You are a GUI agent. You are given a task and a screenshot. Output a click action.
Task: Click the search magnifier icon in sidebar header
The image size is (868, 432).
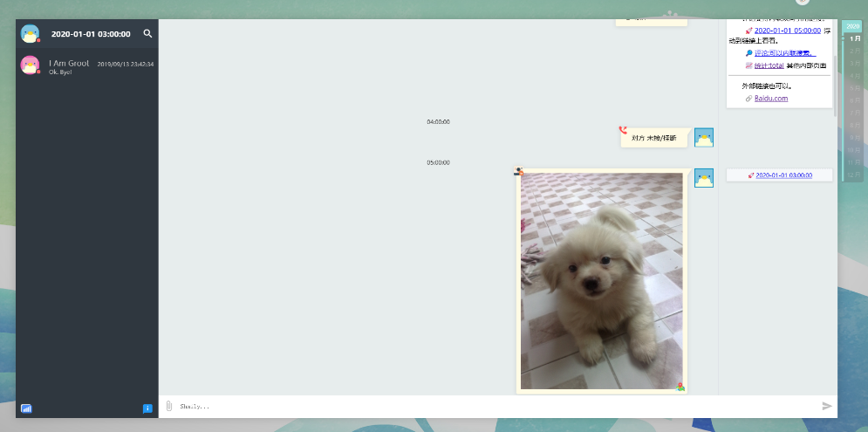click(147, 34)
